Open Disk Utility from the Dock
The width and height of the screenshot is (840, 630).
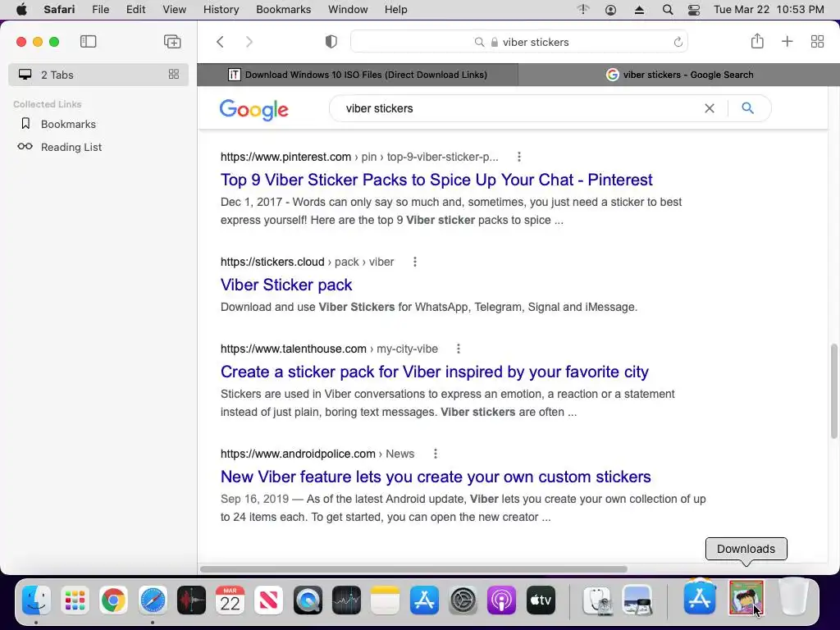[x=597, y=600]
